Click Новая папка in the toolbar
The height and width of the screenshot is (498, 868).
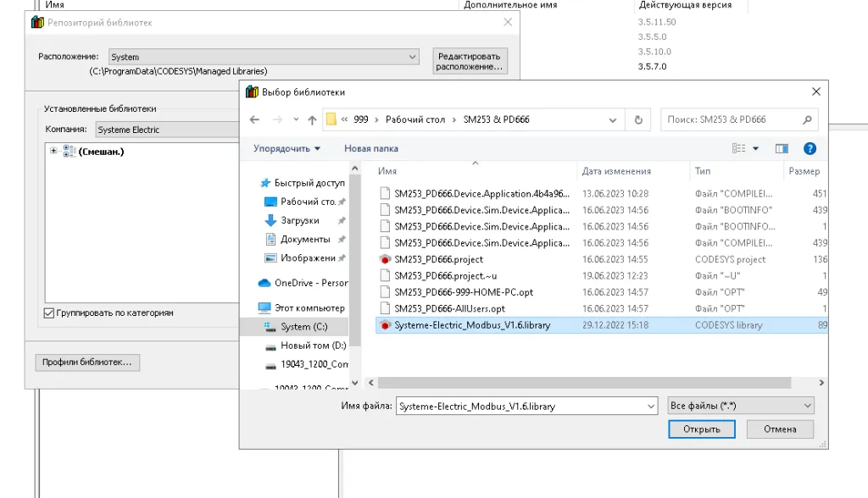tap(370, 148)
